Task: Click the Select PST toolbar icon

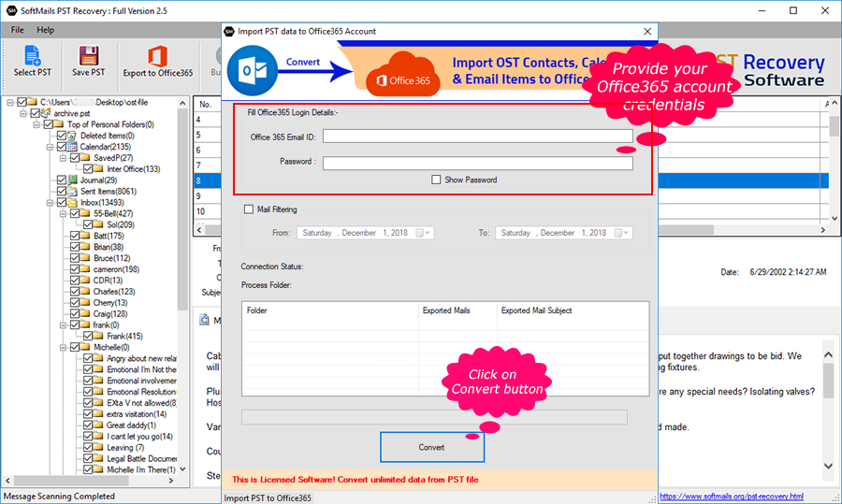Action: click(x=32, y=55)
